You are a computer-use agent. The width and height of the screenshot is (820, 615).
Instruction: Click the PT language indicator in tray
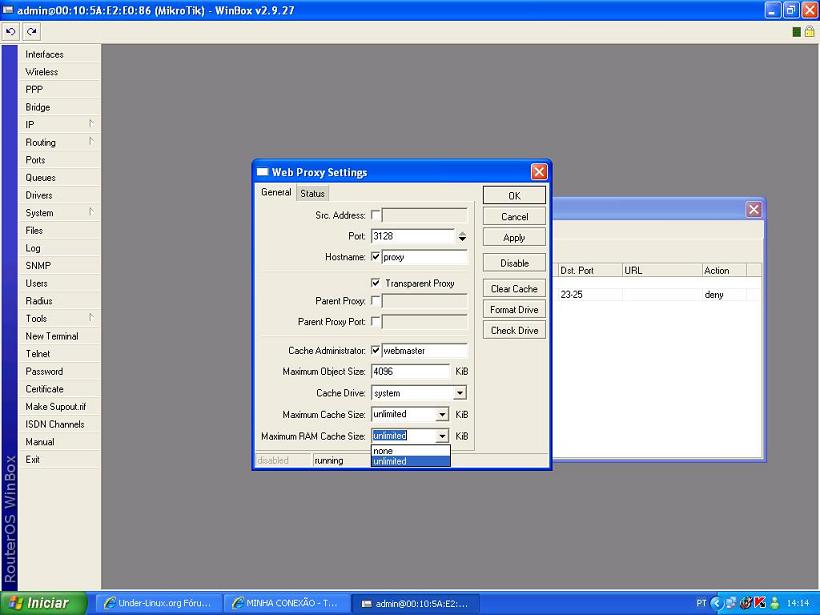click(701, 603)
